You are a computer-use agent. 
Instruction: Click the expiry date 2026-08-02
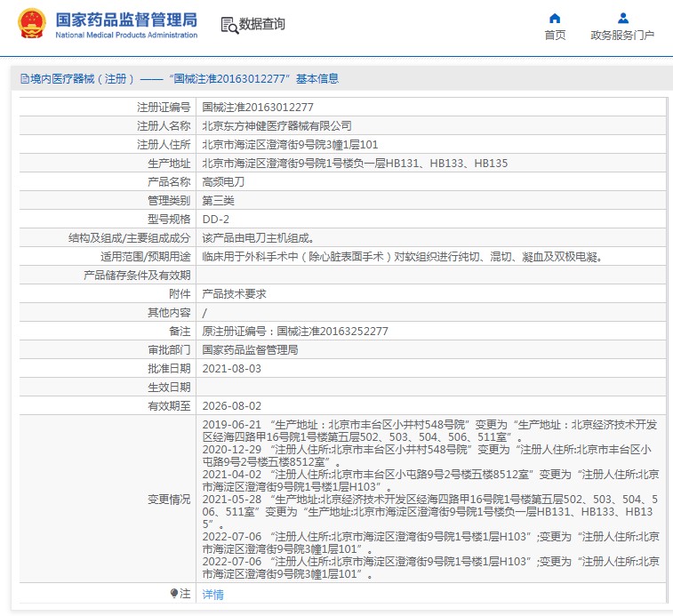point(231,406)
